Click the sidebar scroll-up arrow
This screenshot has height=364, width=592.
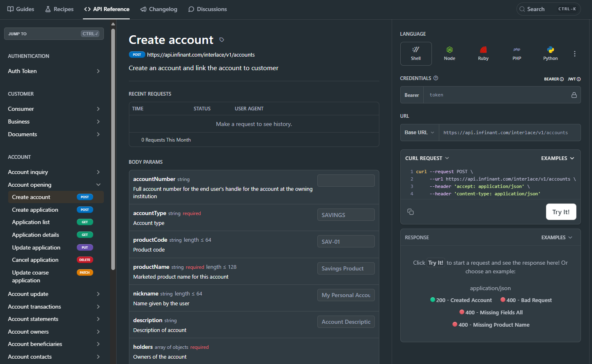(x=113, y=24)
